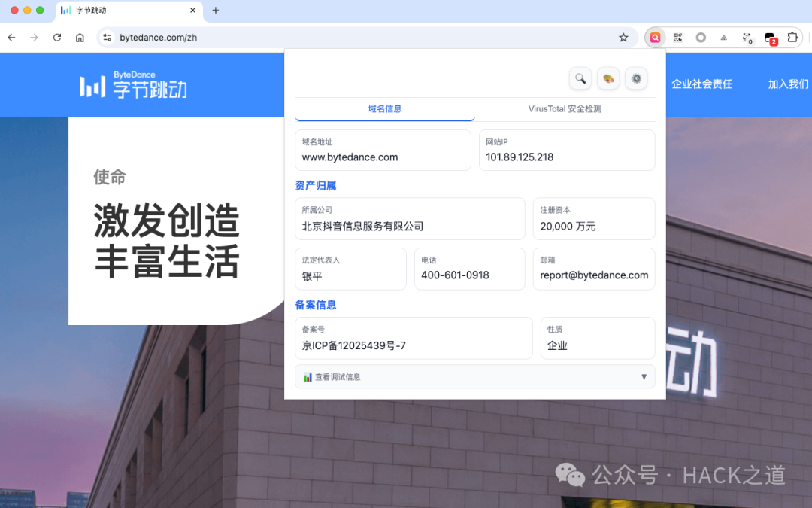
Task: Click the palette theme icon in the popup
Action: pyautogui.click(x=608, y=78)
